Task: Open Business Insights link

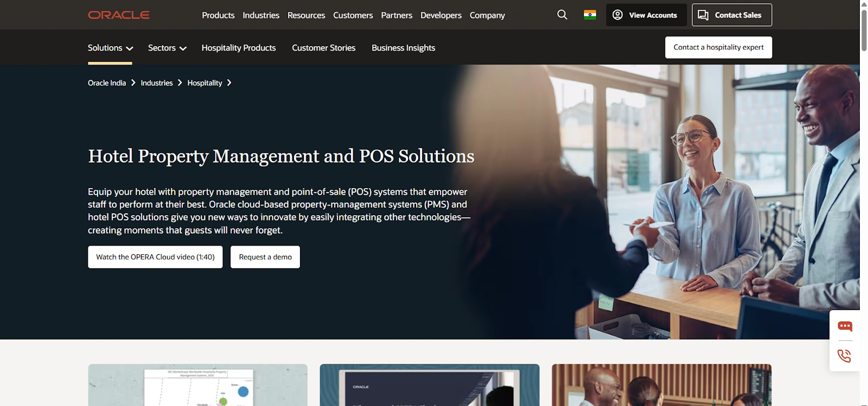Action: [404, 48]
